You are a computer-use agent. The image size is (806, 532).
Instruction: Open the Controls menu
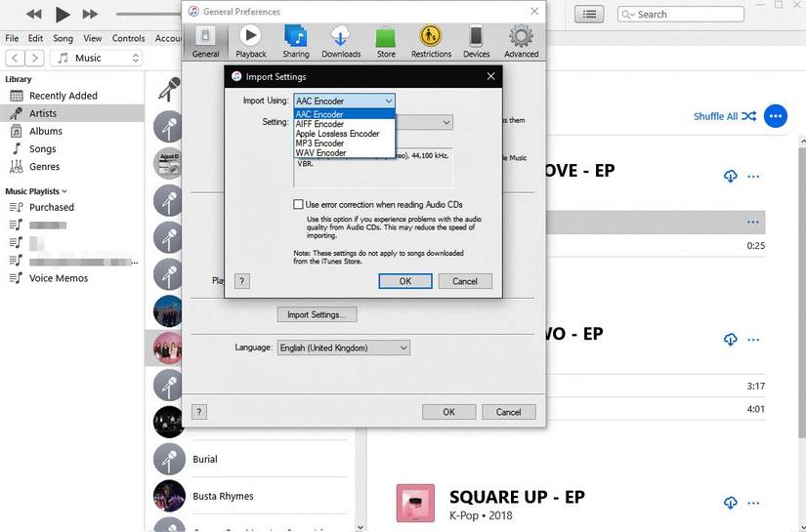[x=129, y=38]
